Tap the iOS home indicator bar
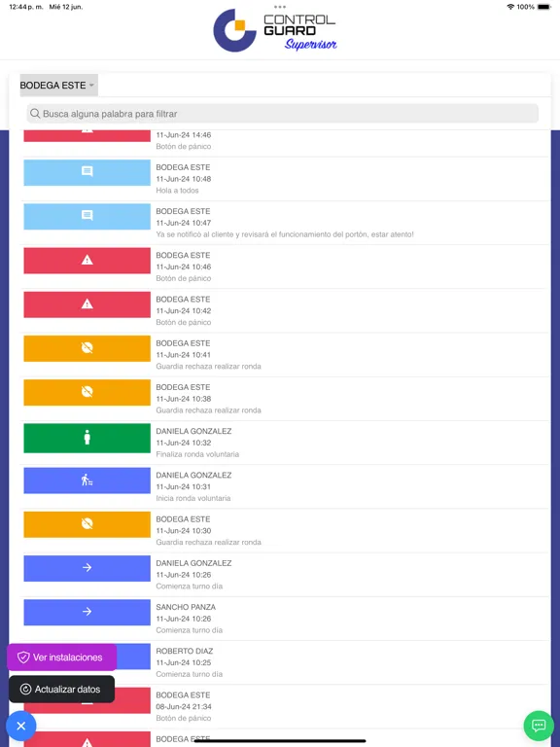The width and height of the screenshot is (560, 747). click(x=280, y=741)
